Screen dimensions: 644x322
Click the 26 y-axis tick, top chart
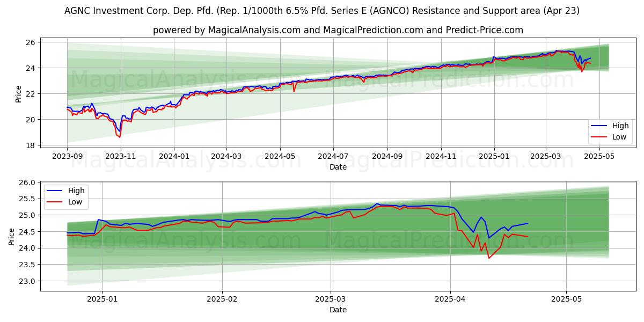tap(31, 42)
